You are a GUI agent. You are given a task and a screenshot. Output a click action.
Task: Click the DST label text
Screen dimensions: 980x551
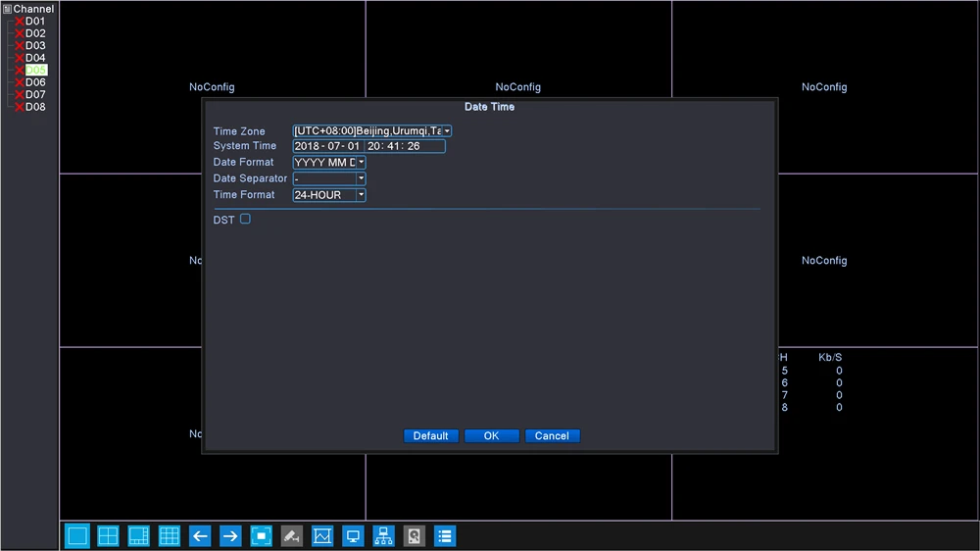point(223,221)
